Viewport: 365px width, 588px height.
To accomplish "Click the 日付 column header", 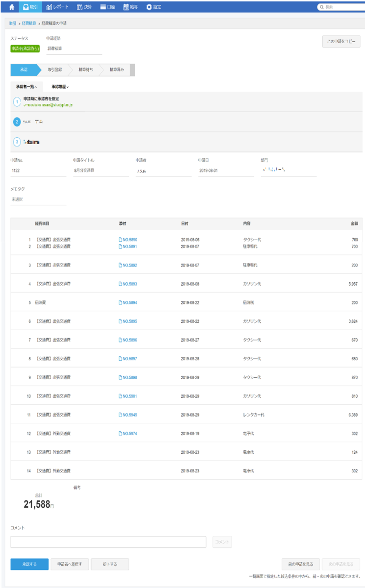I will [x=185, y=223].
